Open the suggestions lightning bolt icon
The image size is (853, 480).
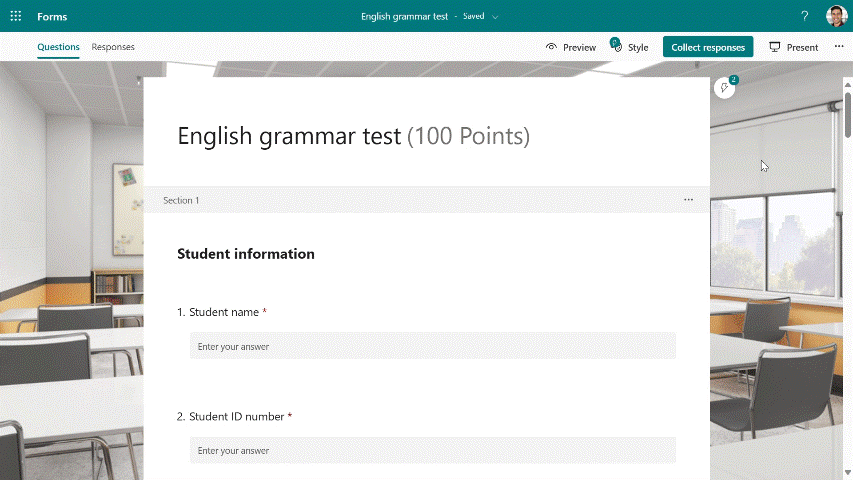click(724, 88)
